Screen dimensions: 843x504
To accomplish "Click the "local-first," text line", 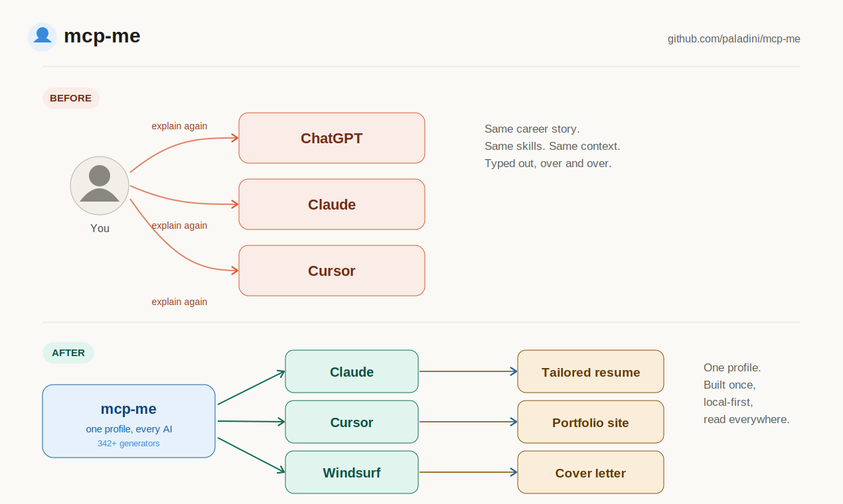I will 728,402.
